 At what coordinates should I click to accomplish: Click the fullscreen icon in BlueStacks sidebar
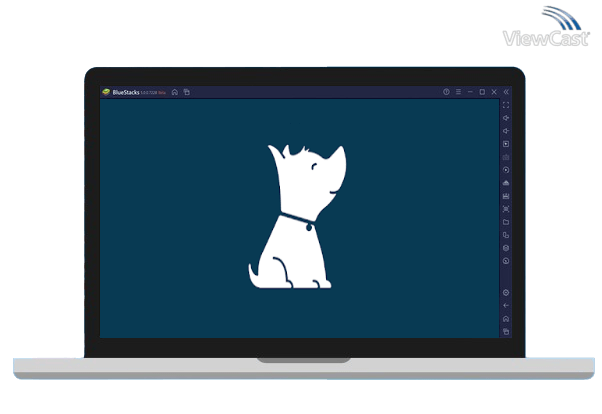tap(506, 105)
